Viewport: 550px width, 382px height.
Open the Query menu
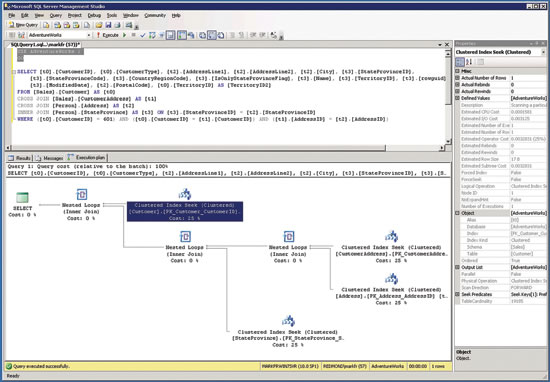tap(55, 15)
